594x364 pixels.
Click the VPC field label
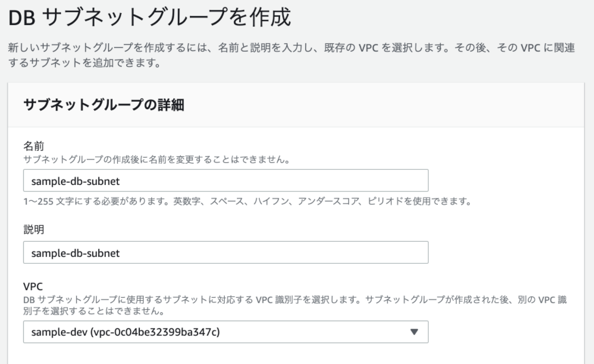pyautogui.click(x=32, y=287)
